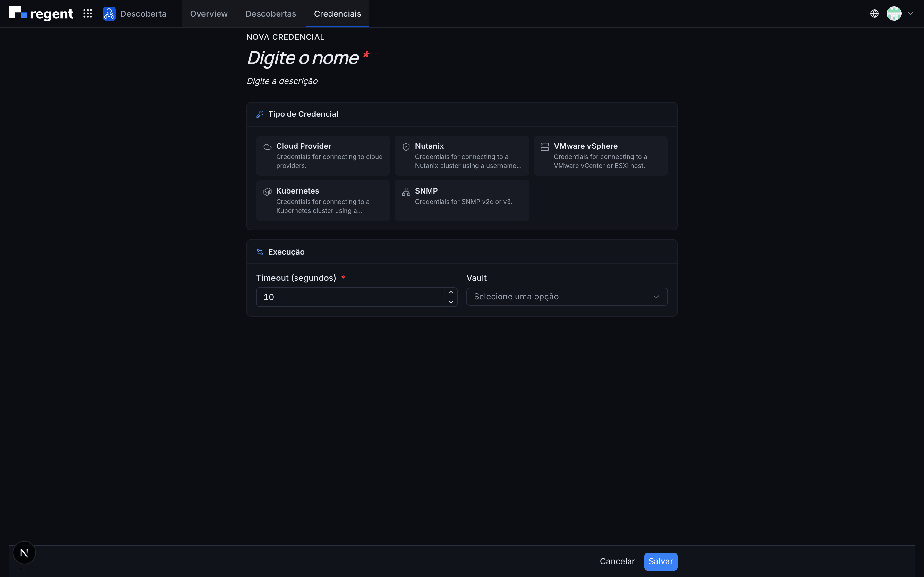Expand the user account menu chevron
924x577 pixels.
point(911,14)
